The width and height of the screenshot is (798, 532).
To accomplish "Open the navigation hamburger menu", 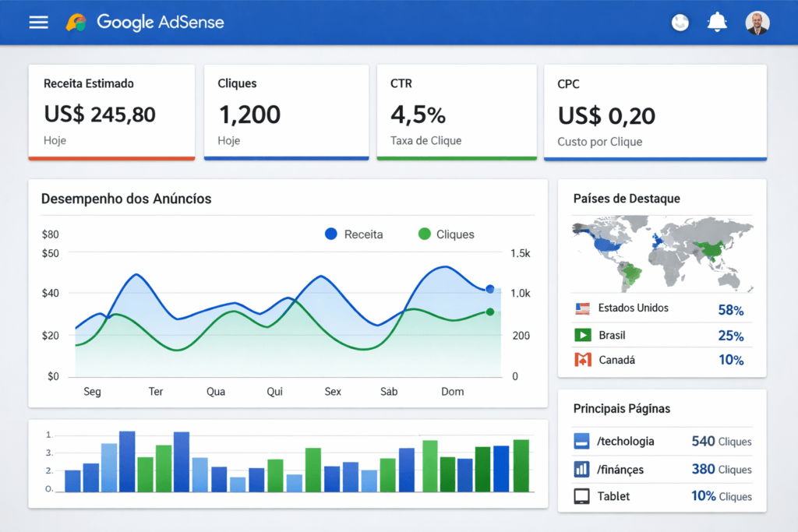I will 37,22.
